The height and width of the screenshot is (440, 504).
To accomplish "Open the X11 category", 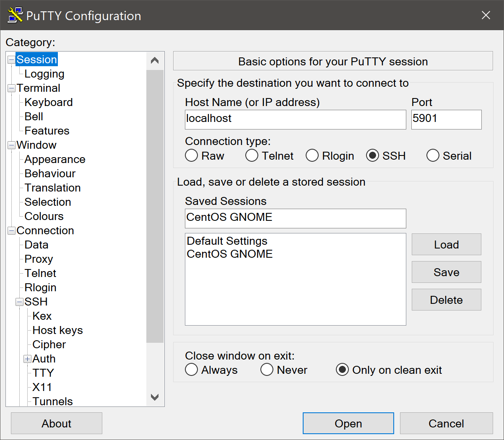I will point(42,387).
